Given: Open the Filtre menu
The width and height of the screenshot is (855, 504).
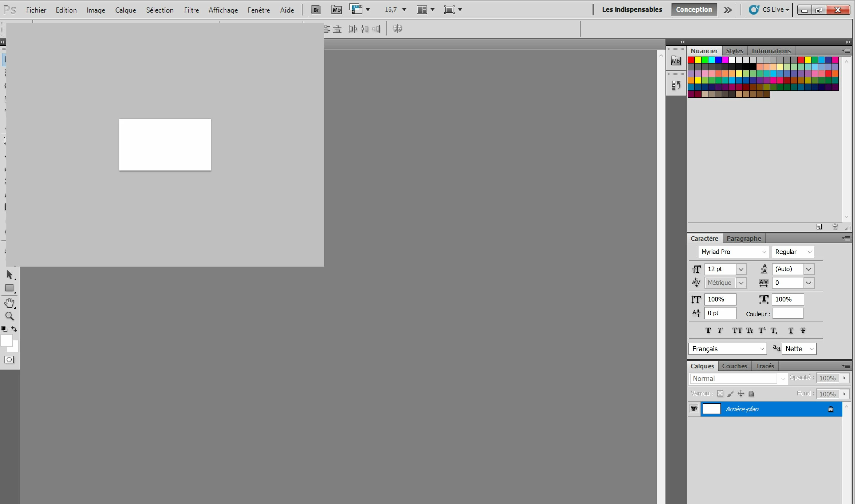Looking at the screenshot, I should coord(191,10).
